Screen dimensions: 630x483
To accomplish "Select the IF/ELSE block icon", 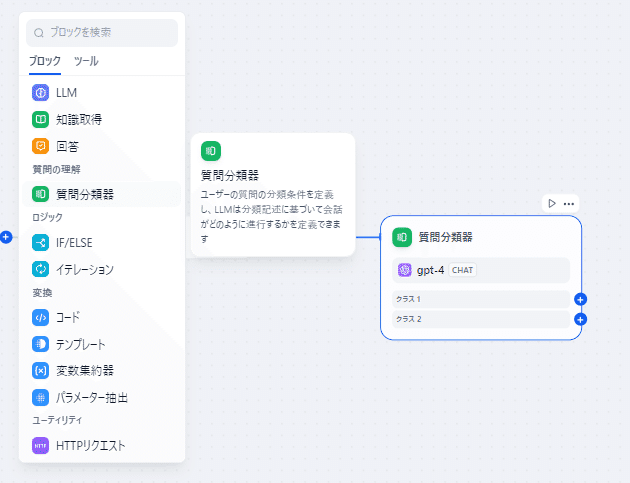I will [41, 242].
